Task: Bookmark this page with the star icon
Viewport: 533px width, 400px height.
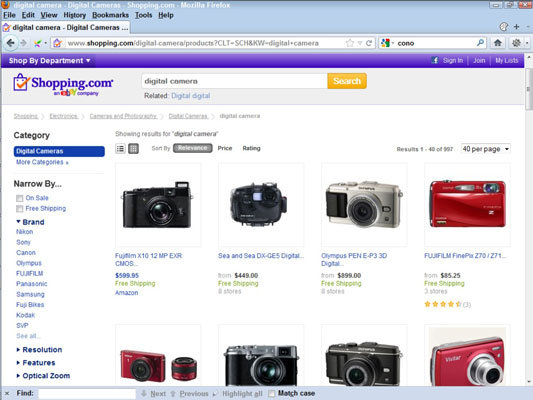Action: pos(349,43)
